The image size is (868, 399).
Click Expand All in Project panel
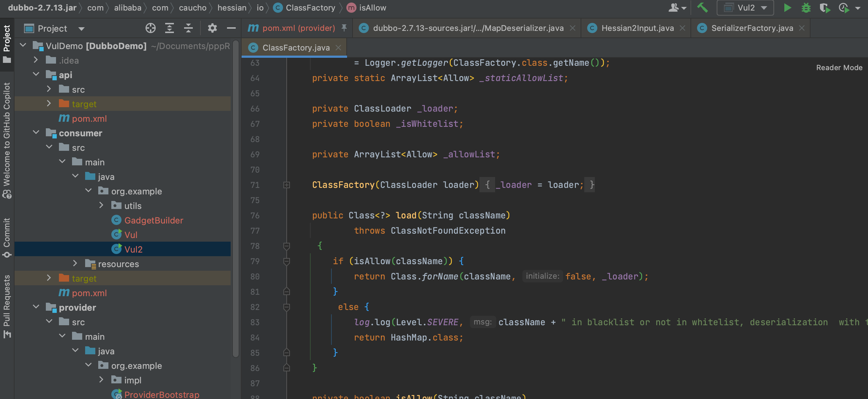tap(170, 28)
